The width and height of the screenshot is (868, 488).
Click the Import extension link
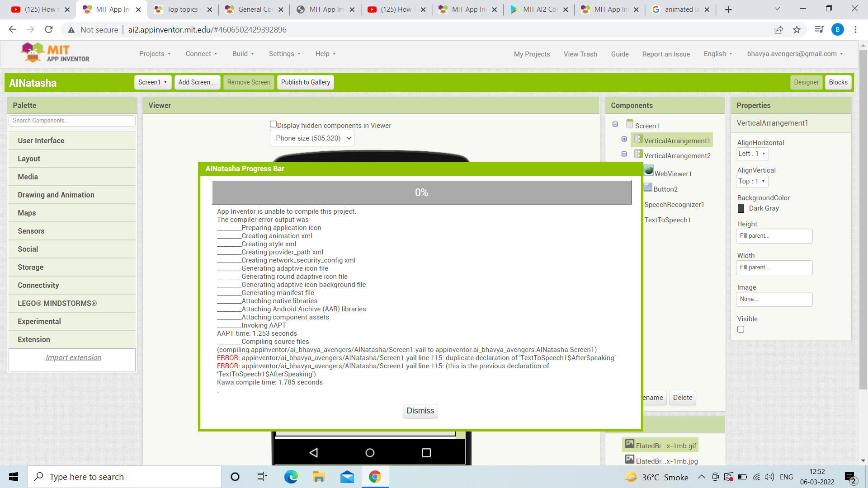point(73,357)
